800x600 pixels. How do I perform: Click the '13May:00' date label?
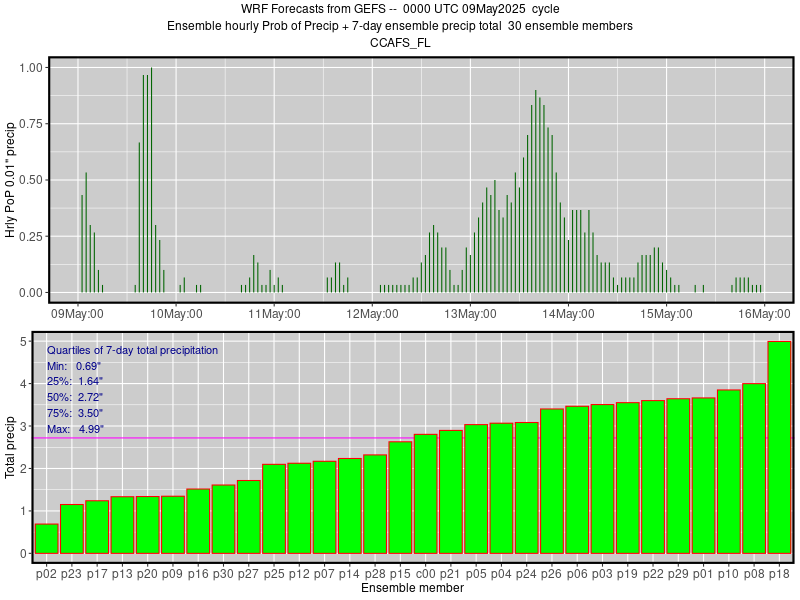pos(470,313)
